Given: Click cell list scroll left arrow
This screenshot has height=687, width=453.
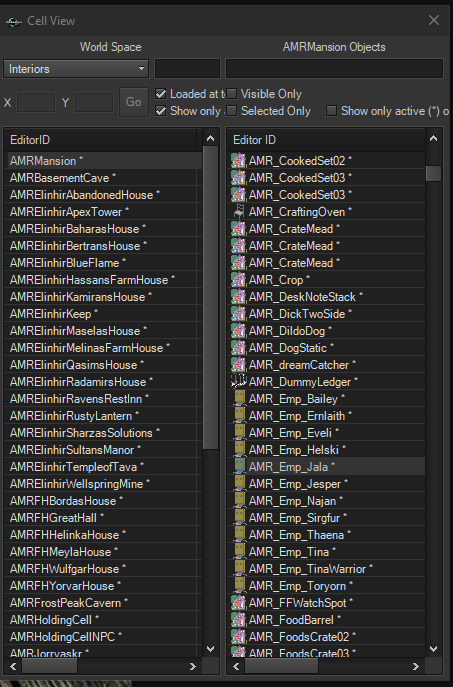Looking at the screenshot, I should pos(13,666).
